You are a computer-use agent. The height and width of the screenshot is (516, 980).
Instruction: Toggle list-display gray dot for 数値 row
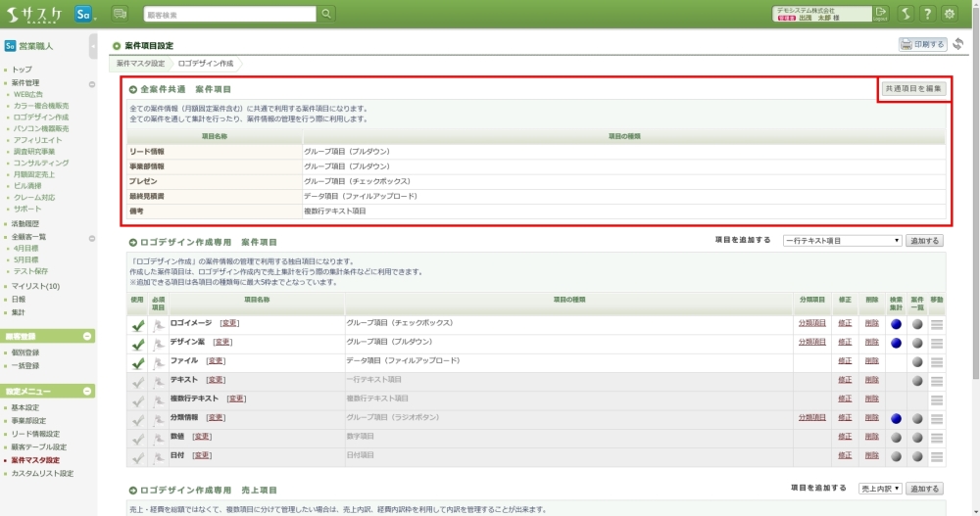coord(917,437)
